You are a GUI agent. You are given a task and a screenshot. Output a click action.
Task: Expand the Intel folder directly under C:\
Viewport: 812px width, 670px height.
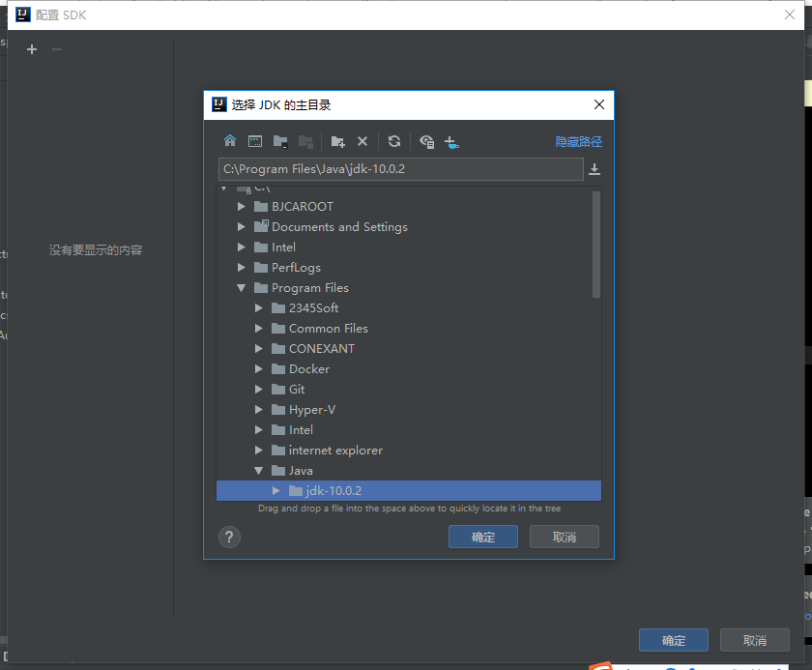(x=242, y=248)
